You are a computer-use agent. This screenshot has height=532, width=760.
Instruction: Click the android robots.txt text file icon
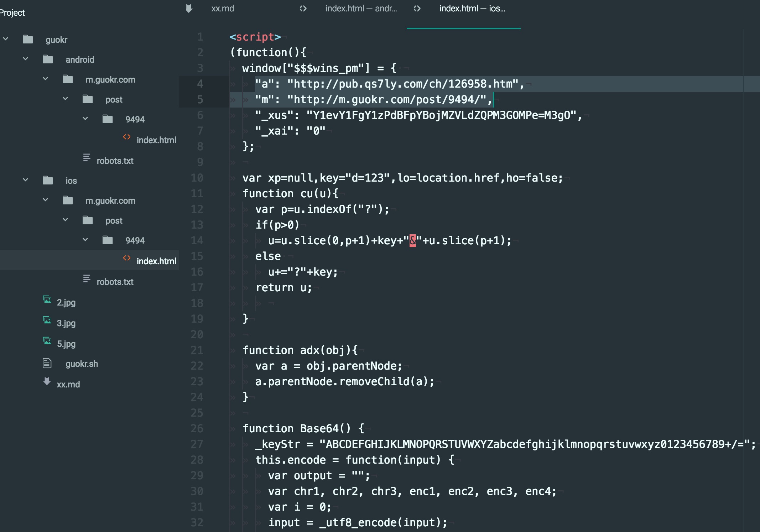tap(87, 157)
